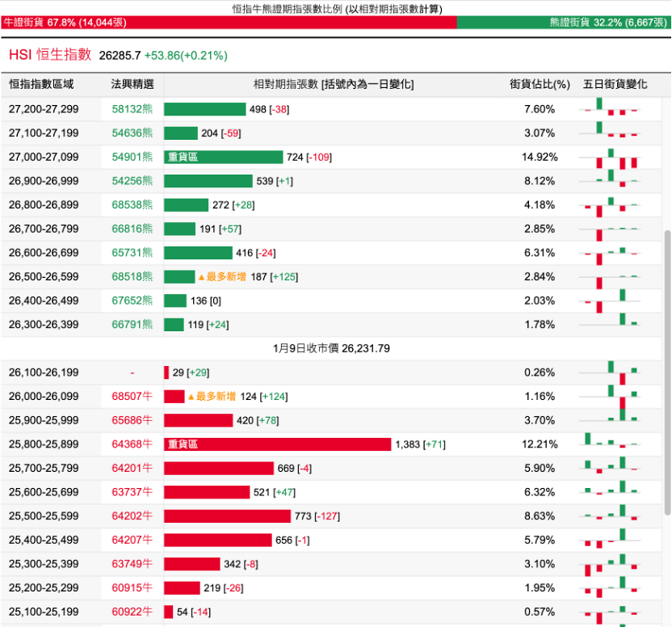The width and height of the screenshot is (672, 627).
Task: Click the green 重貨區 bar for 27,000-27,099
Action: (223, 158)
